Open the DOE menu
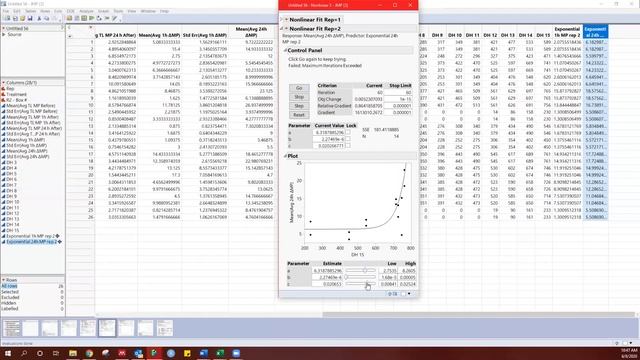The width and height of the screenshot is (640, 360). [x=71, y=11]
